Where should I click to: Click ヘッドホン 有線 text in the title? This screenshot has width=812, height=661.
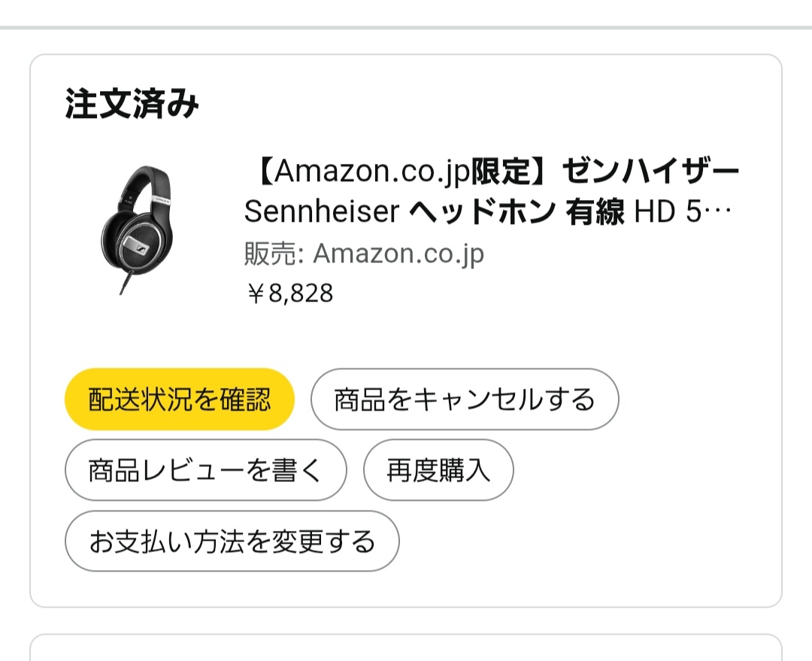point(517,213)
